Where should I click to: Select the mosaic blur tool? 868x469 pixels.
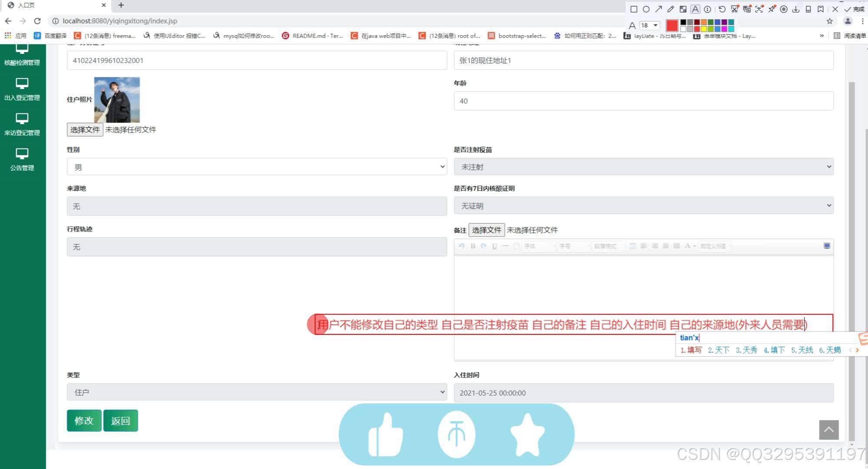pyautogui.click(x=683, y=9)
